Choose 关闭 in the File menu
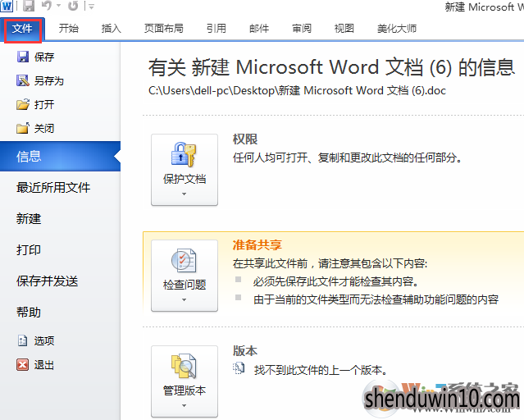 click(x=44, y=129)
